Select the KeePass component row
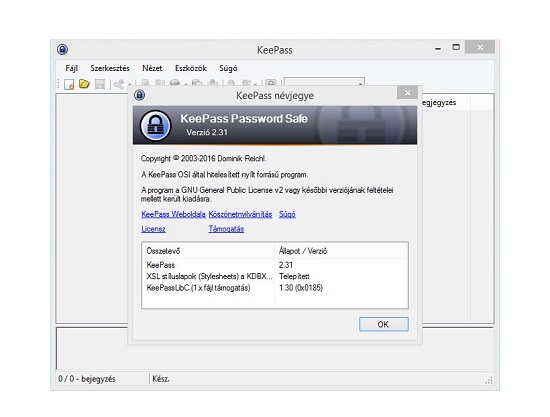 [275, 265]
